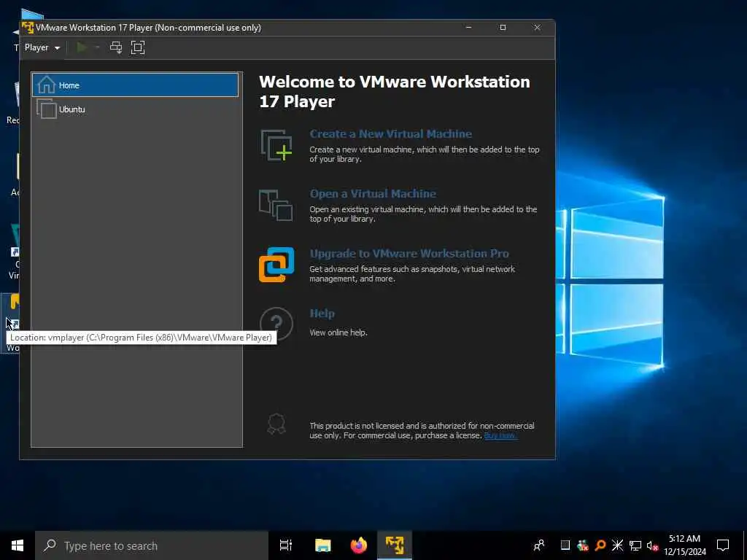The width and height of the screenshot is (747, 560).
Task: Minimize the VMware Player window
Action: (x=468, y=28)
